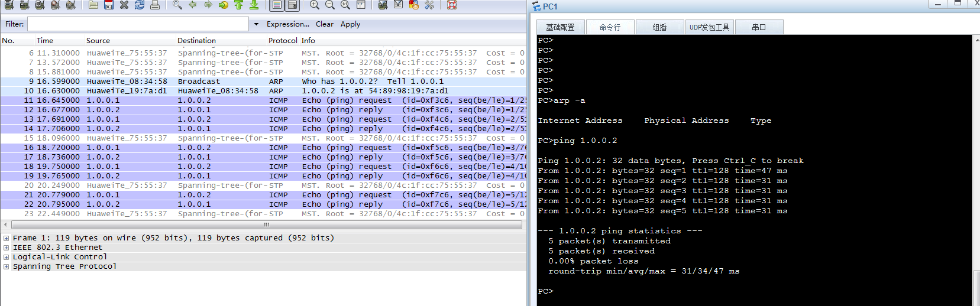Click the display filter input field
Viewport: 980px width, 306px height.
click(138, 24)
